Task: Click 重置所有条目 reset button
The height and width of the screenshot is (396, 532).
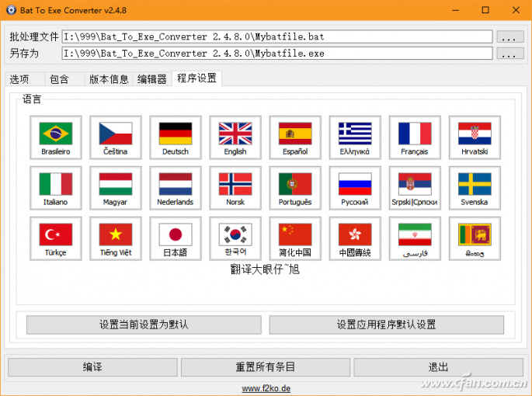Action: coord(266,367)
